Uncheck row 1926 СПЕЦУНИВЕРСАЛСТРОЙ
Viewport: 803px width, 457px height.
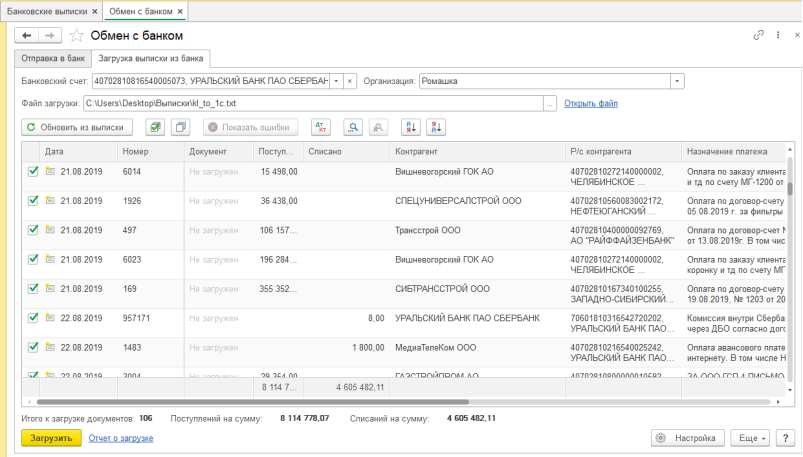click(33, 200)
